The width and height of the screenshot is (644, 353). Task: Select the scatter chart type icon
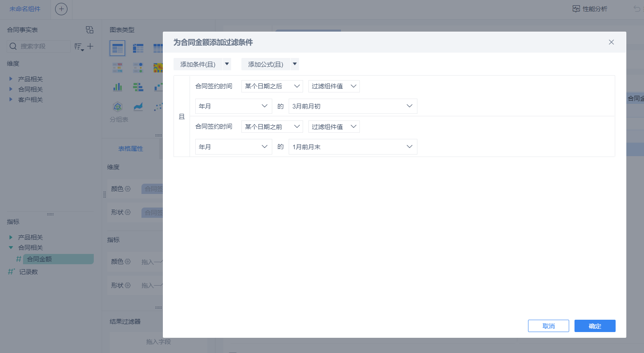158,107
